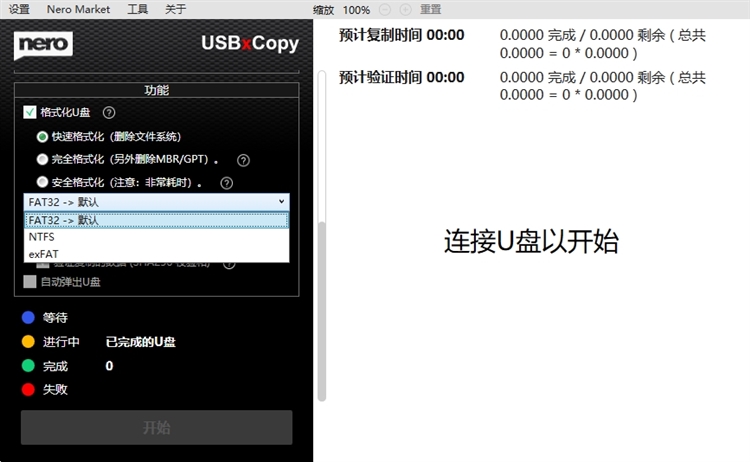The height and width of the screenshot is (462, 750).
Task: Click the Nero logo
Action: coord(43,44)
